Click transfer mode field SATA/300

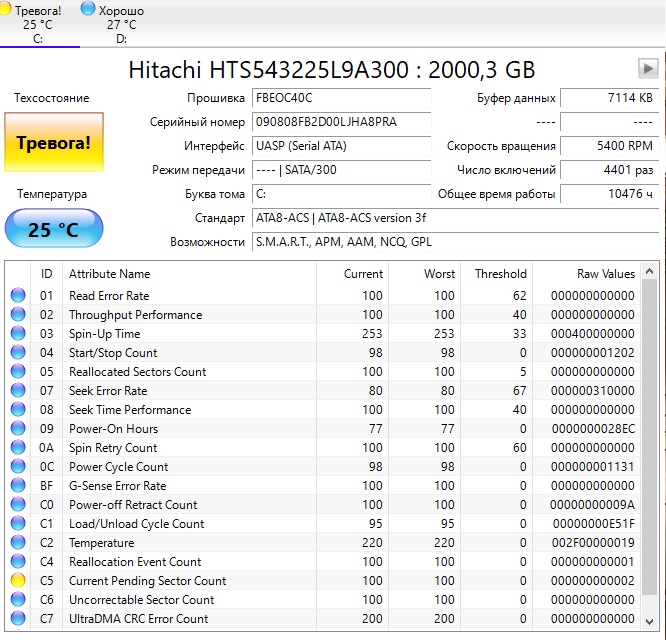pos(341,170)
